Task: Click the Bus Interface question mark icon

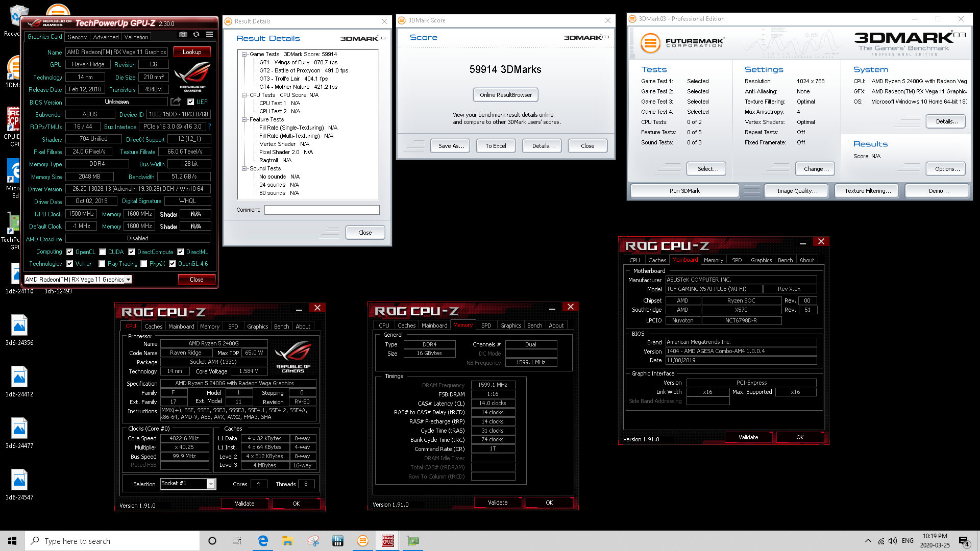Action: tap(209, 127)
